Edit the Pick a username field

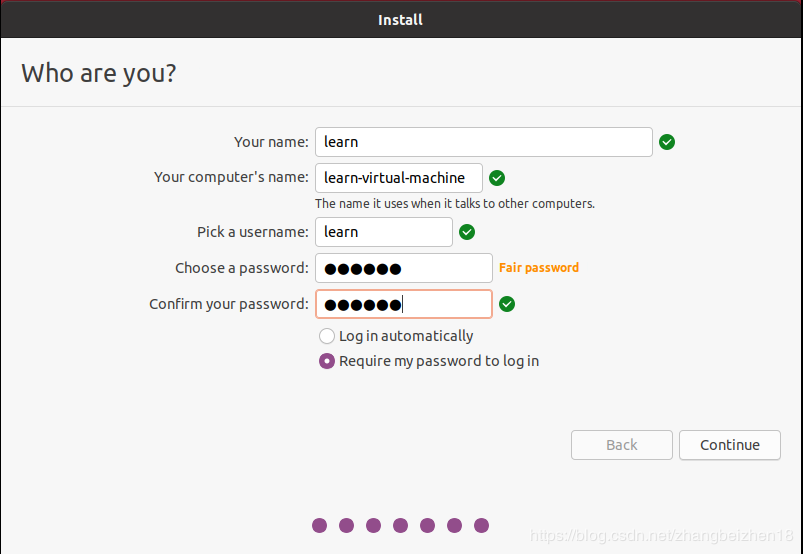click(x=383, y=232)
